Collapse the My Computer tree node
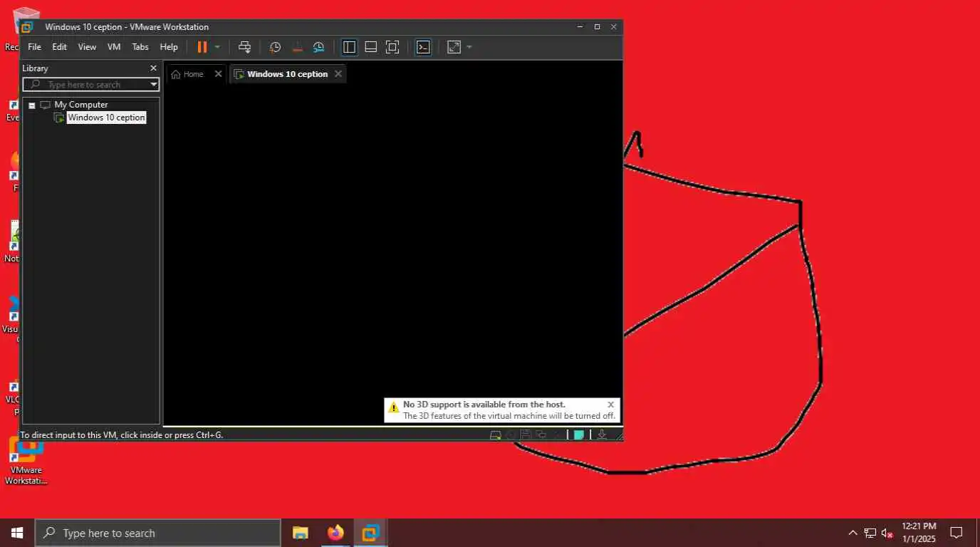 pos(31,105)
